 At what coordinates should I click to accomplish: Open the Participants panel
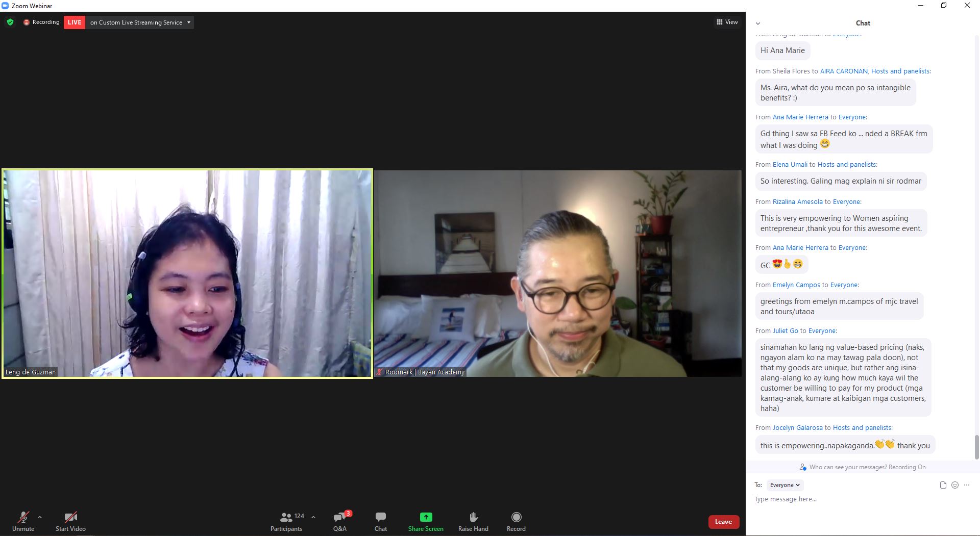286,521
